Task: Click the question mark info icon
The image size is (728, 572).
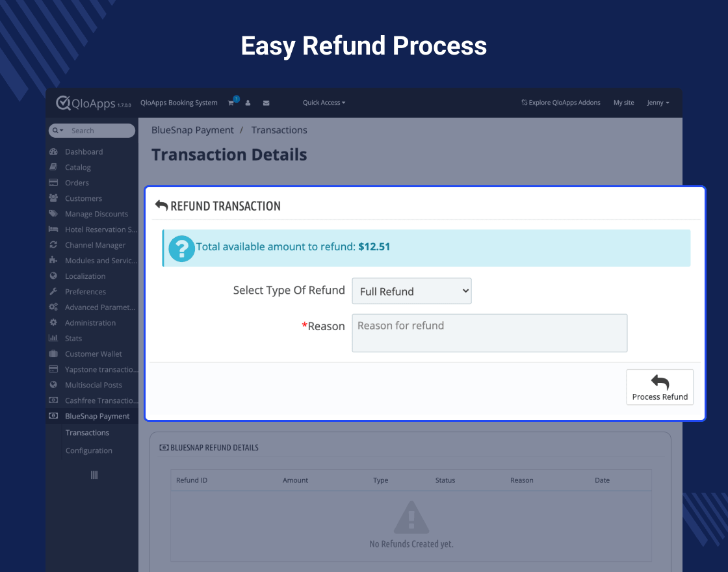Action: click(x=181, y=248)
